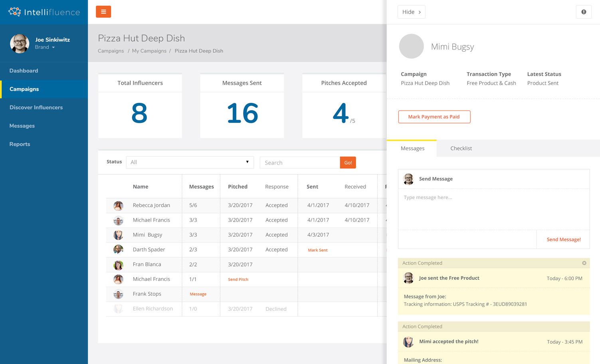
Task: Open Reports in sidebar
Action: (44, 144)
